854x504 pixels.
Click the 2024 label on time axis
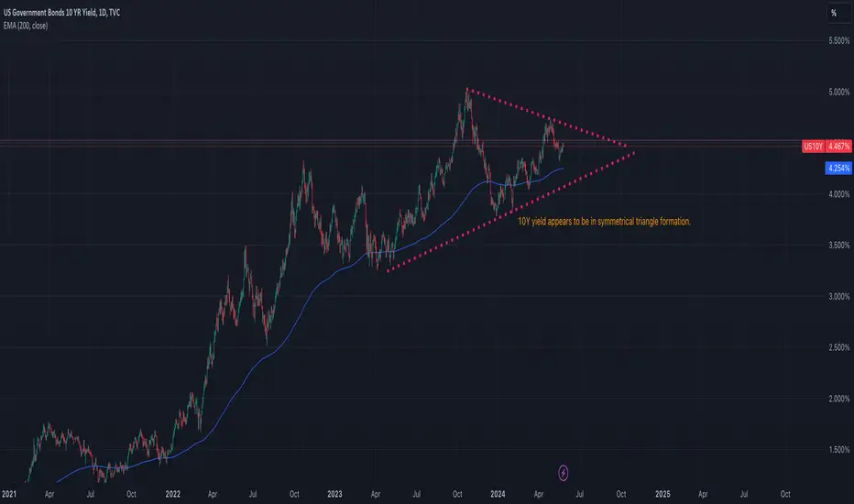coord(498,494)
